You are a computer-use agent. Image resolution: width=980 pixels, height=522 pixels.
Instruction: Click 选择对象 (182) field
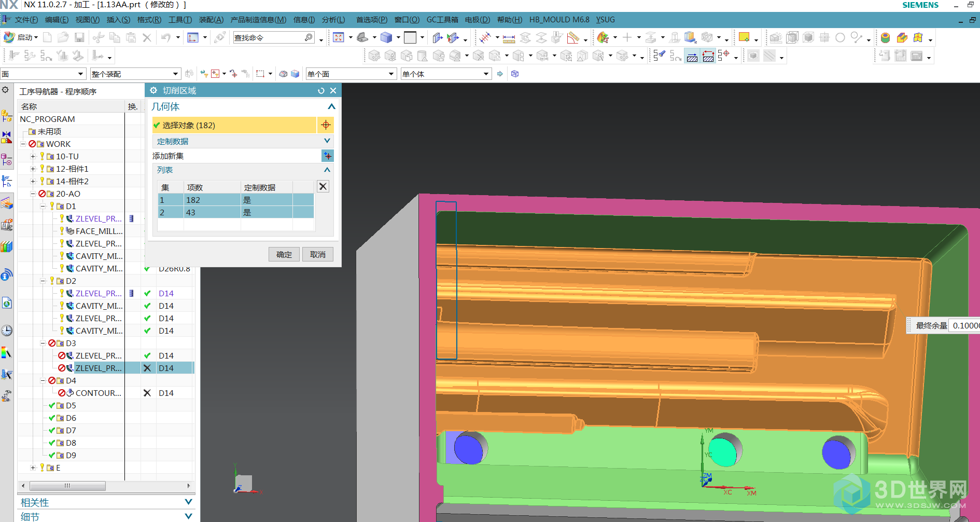234,125
